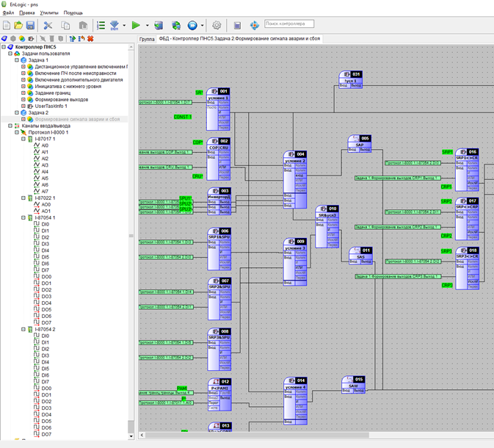
Task: Select Формирование сигнала аварии и сбоя item
Action: point(77,119)
